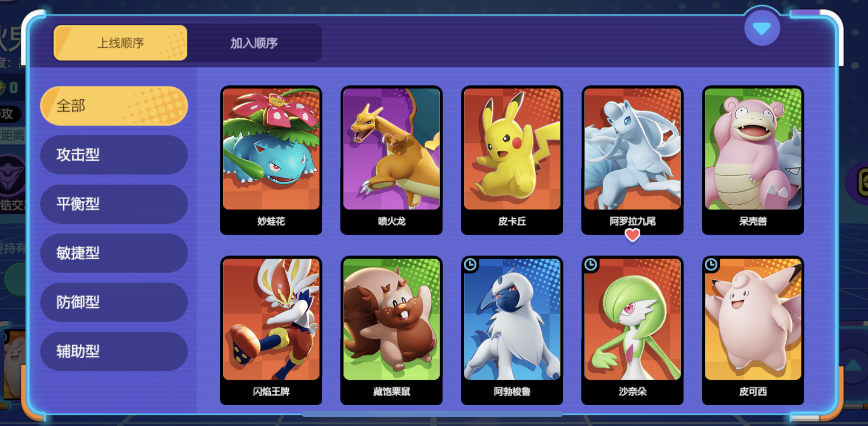Select the 全部 filter
The width and height of the screenshot is (868, 426).
point(114,106)
